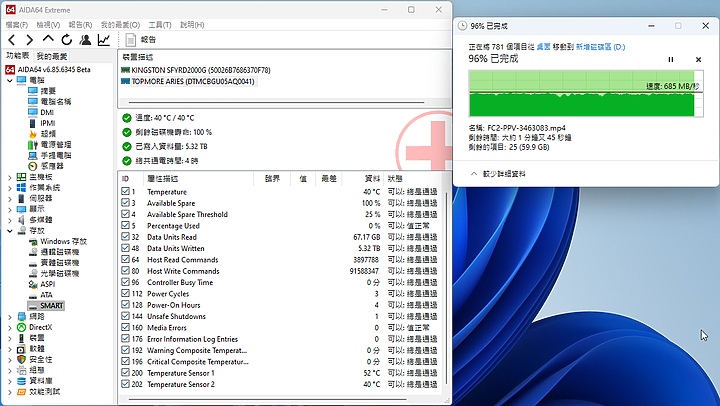Uncheck the Temperature attribute checkbox
The height and width of the screenshot is (406, 720).
point(125,192)
